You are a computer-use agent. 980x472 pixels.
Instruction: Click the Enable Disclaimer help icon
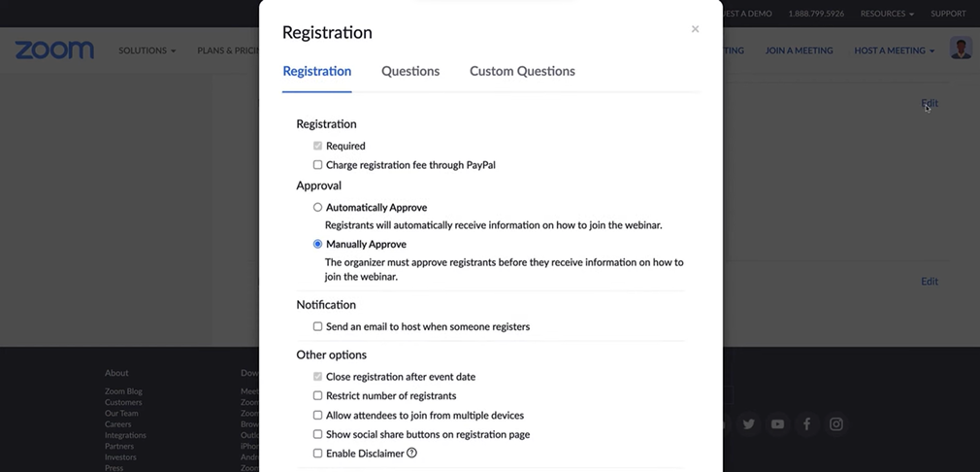[x=411, y=453]
